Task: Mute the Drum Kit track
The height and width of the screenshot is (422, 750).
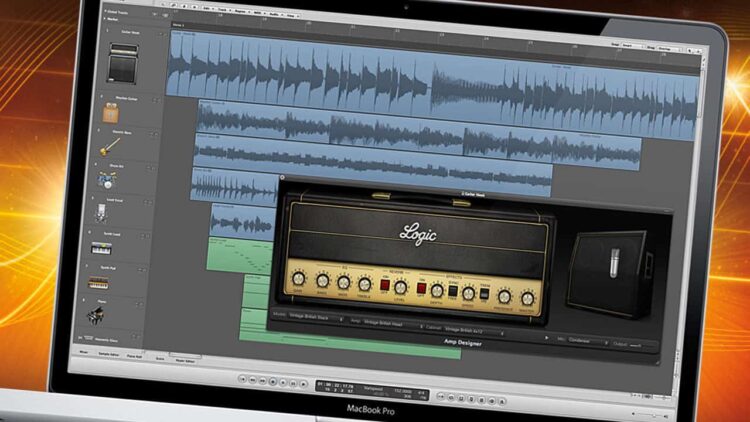Action: [148, 168]
